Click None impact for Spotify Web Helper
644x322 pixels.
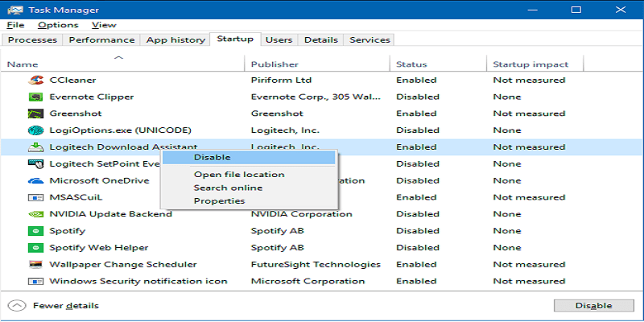[507, 248]
